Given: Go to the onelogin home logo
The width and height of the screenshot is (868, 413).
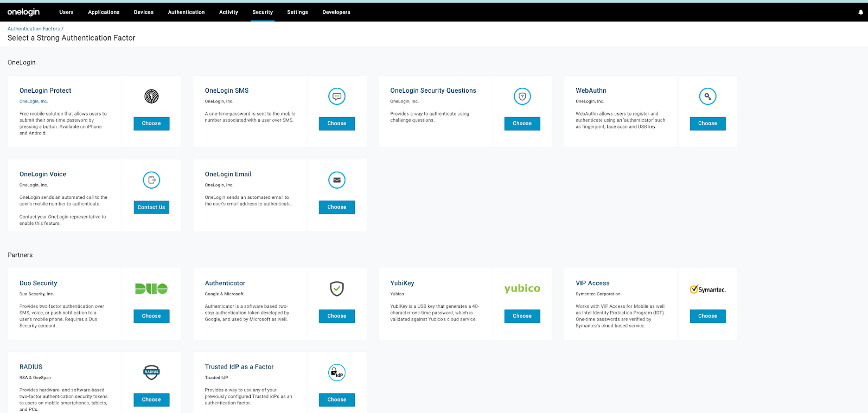Looking at the screenshot, I should (23, 12).
